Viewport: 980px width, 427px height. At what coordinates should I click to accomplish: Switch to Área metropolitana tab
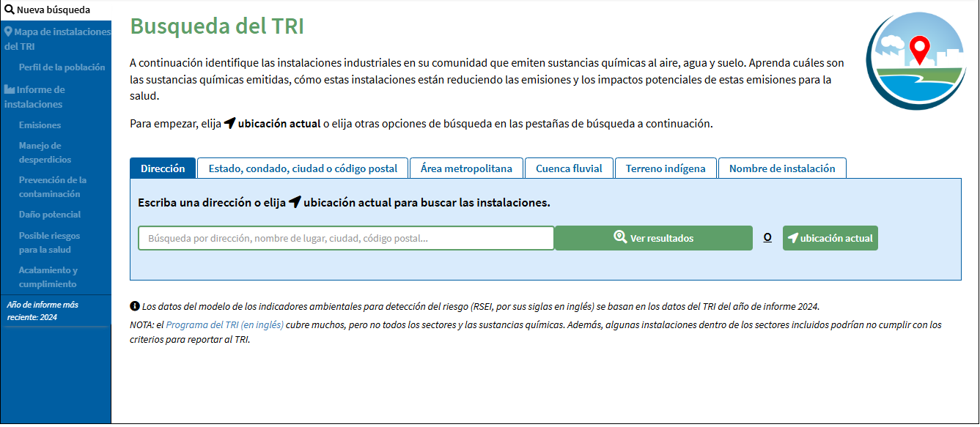466,168
